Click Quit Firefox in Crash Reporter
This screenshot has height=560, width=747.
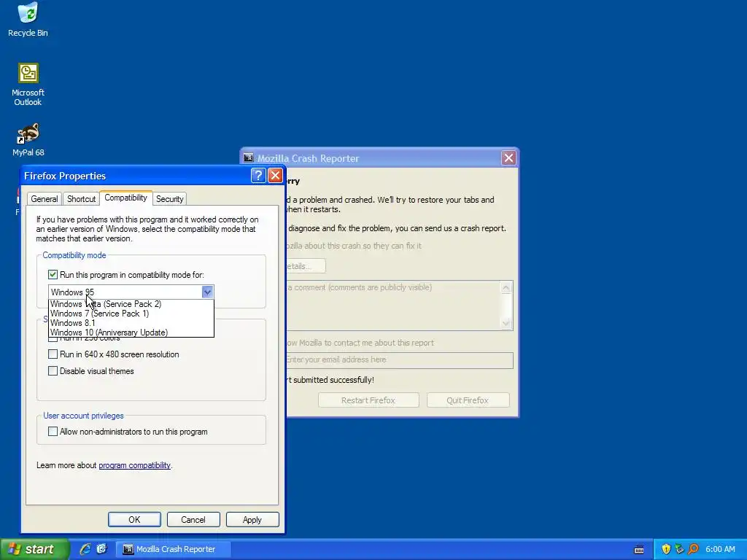pos(468,400)
